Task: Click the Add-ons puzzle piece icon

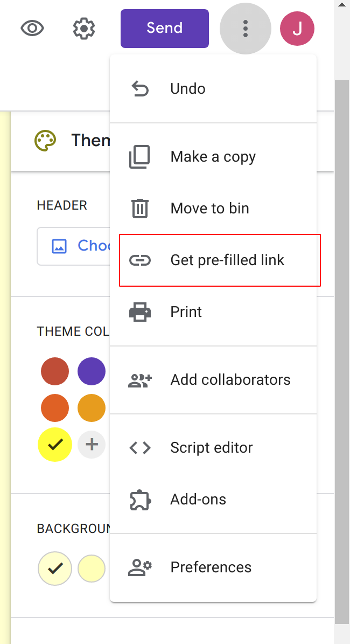Action: coord(140,499)
